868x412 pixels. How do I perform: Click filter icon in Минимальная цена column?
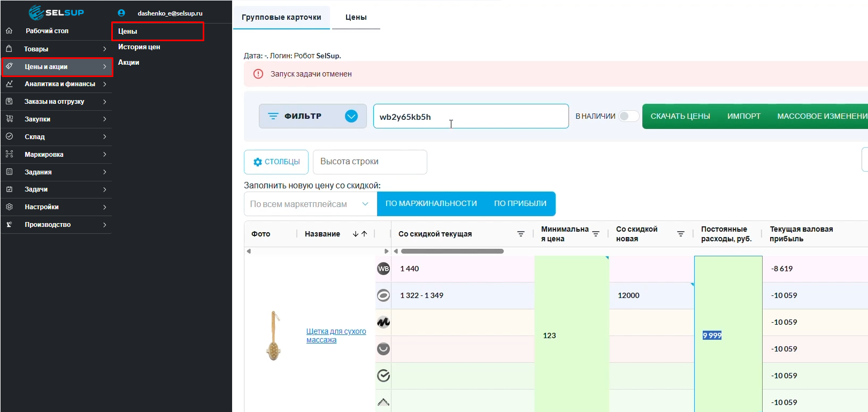click(596, 234)
